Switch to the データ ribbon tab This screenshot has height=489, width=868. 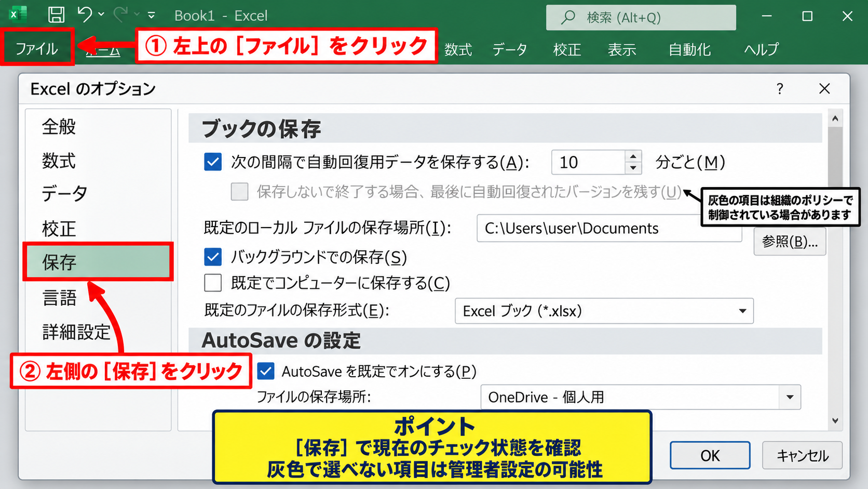(509, 49)
